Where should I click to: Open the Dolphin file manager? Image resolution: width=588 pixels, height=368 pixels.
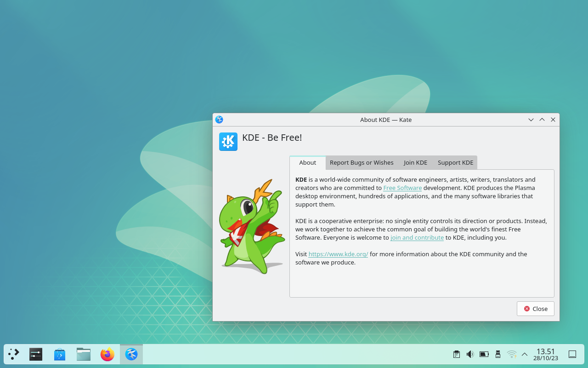click(83, 354)
